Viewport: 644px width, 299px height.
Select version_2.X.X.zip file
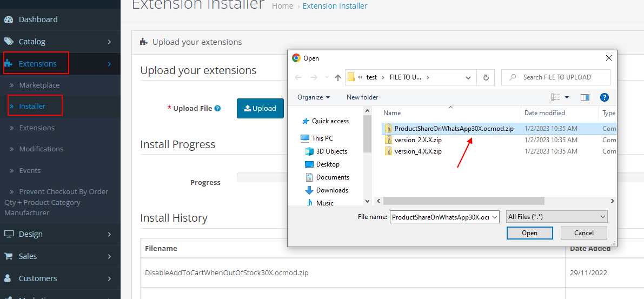tap(417, 139)
